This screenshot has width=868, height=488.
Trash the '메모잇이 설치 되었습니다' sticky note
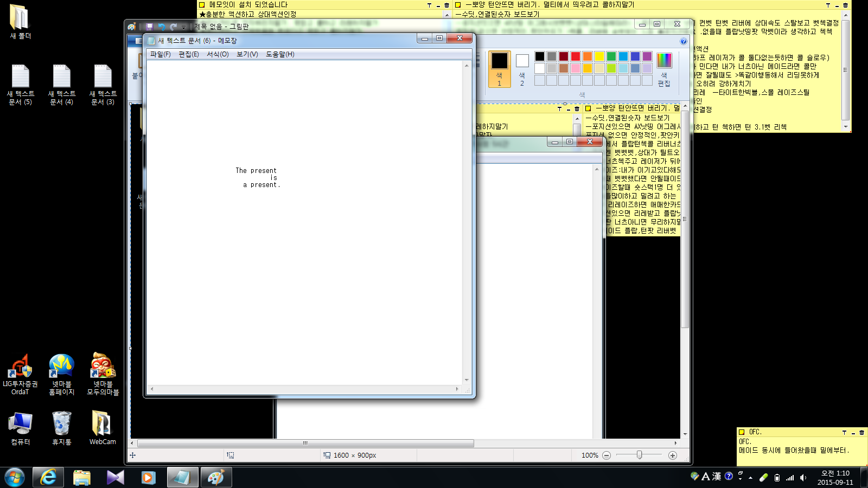coord(446,5)
